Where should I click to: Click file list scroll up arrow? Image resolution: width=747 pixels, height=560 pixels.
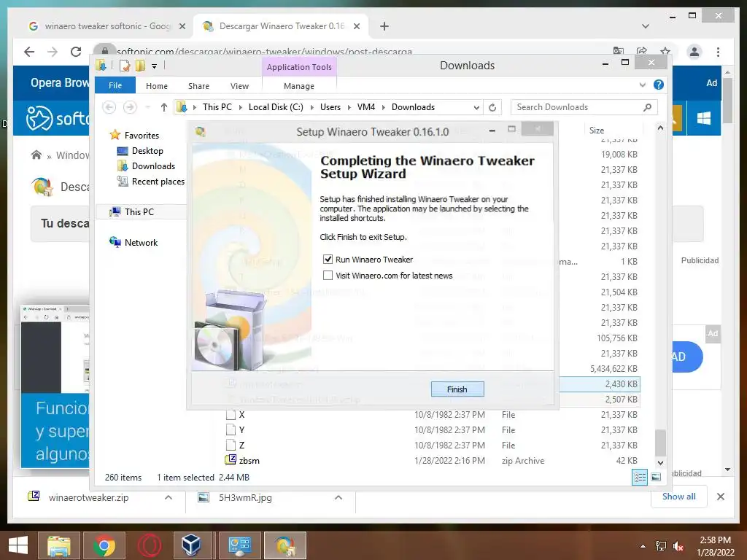tap(660, 128)
